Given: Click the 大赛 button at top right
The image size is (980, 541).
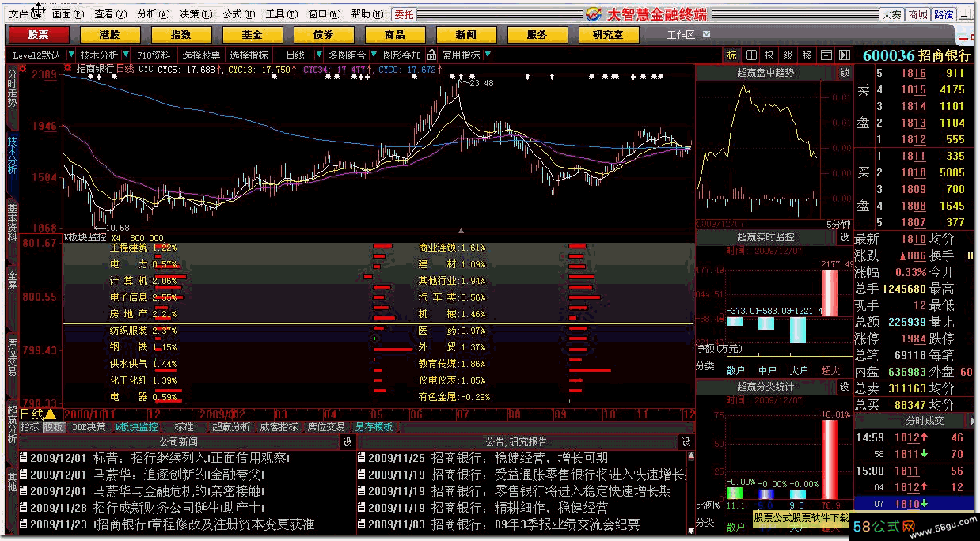Looking at the screenshot, I should click(x=891, y=14).
